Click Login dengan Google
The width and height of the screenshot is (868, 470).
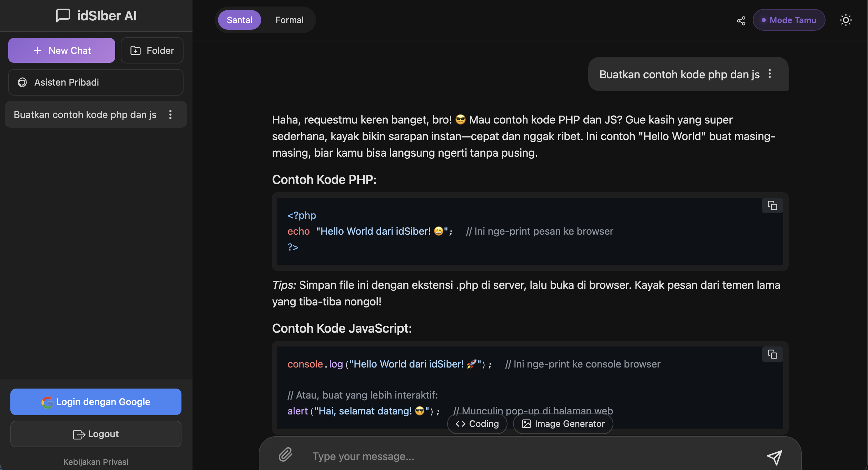pyautogui.click(x=96, y=402)
